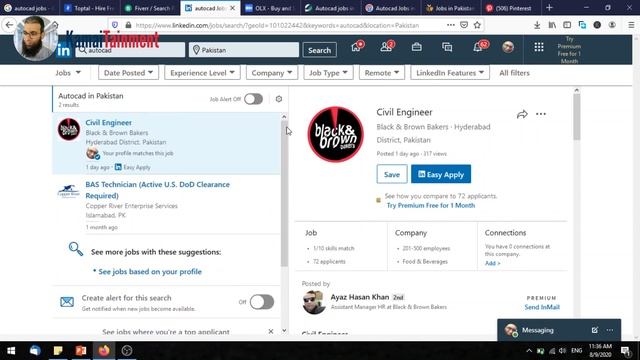The image size is (640, 360).
Task: Click job list scrollbar
Action: (x=284, y=194)
